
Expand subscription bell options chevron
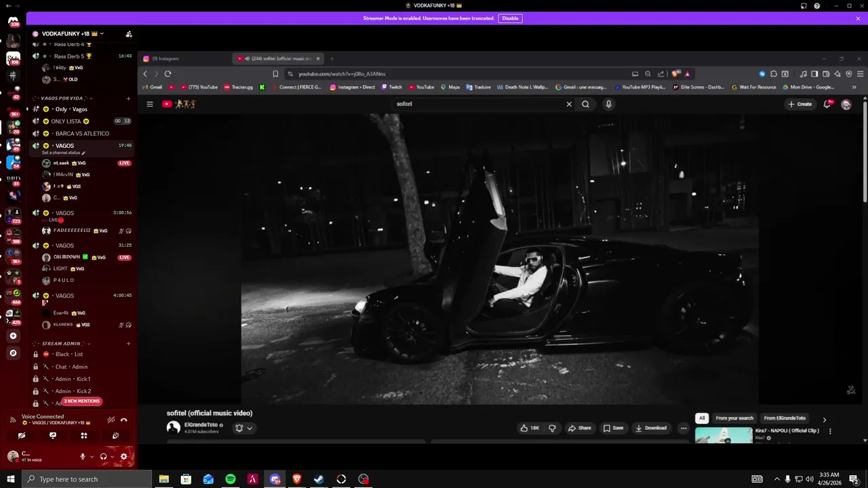point(250,428)
